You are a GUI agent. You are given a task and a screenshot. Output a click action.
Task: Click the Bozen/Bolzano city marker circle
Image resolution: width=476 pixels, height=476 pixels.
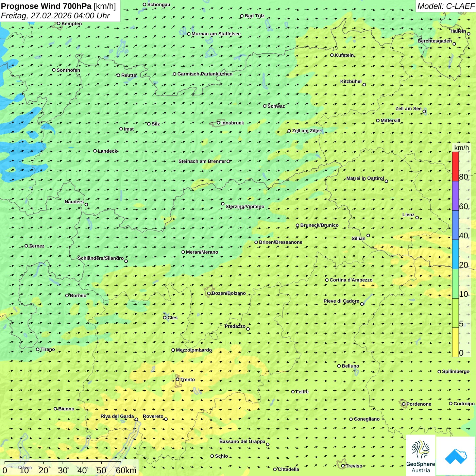pos(209,293)
